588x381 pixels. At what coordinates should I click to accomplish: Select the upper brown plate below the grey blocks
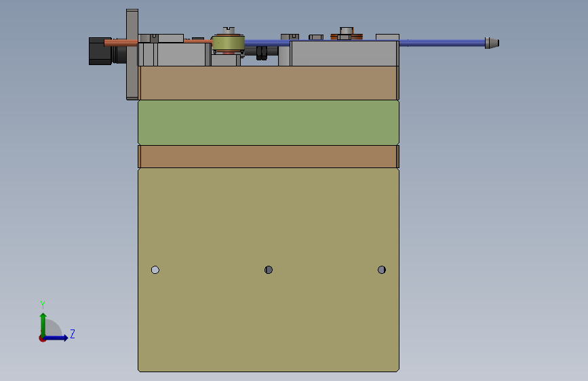pyautogui.click(x=269, y=83)
